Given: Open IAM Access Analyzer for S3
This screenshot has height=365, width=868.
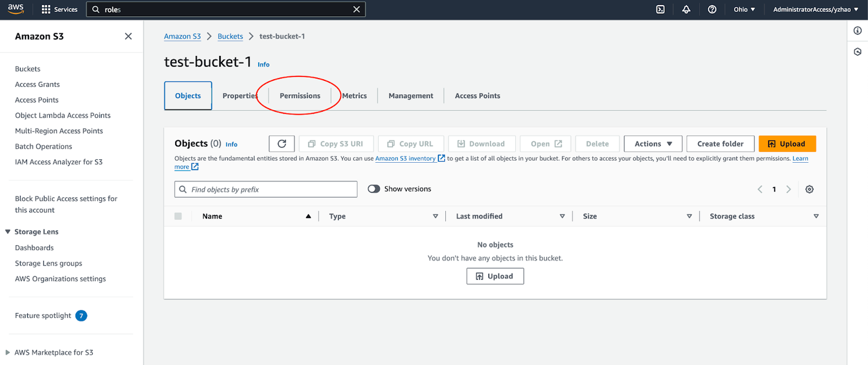Looking at the screenshot, I should pos(59,162).
